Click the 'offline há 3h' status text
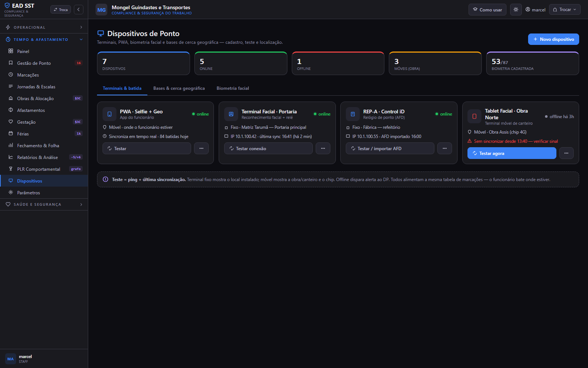 pos(562,117)
